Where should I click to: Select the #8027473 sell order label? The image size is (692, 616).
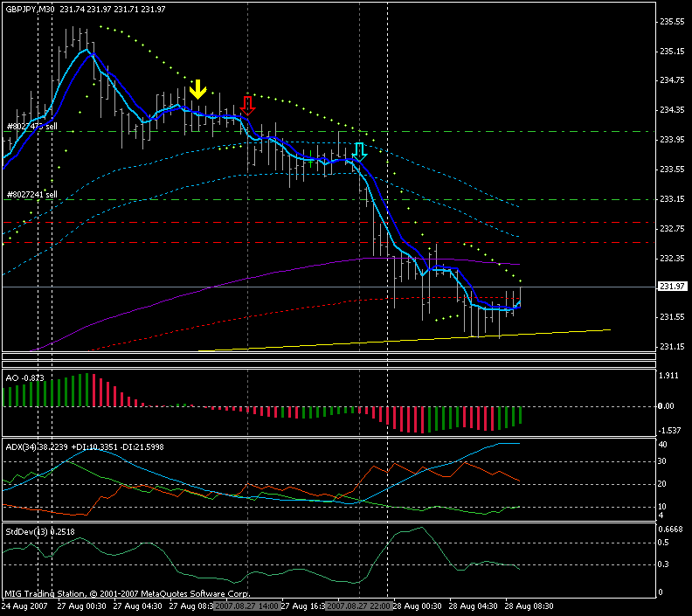pyautogui.click(x=31, y=127)
